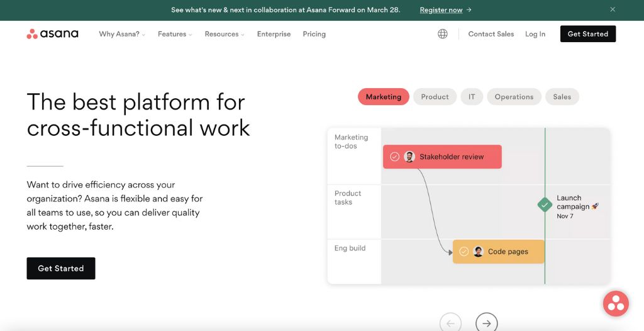The image size is (644, 331).
Task: Switch to the Product tab
Action: 435,97
